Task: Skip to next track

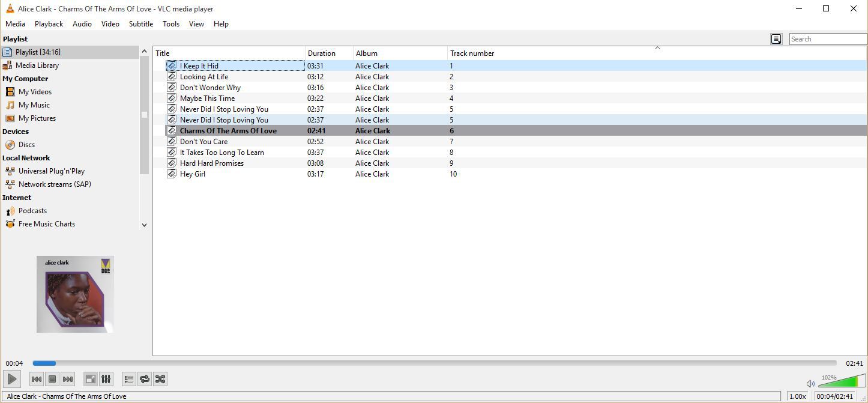Action: point(68,379)
